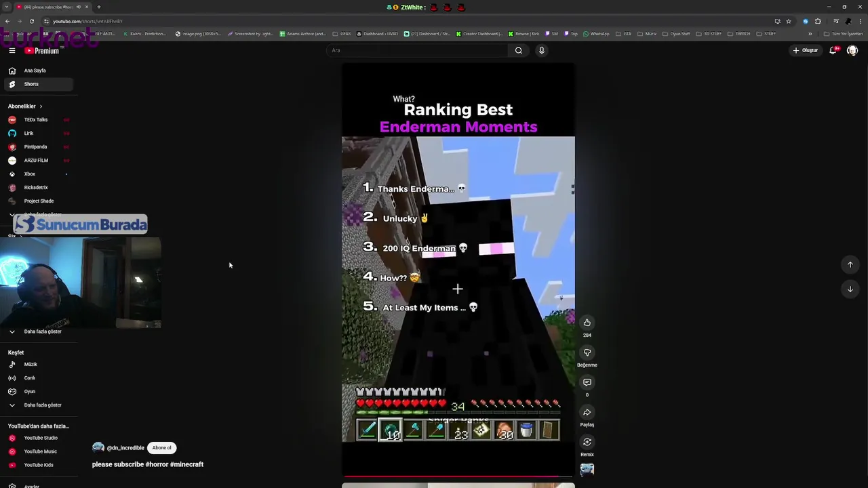Click the Ara search field

pyautogui.click(x=417, y=50)
